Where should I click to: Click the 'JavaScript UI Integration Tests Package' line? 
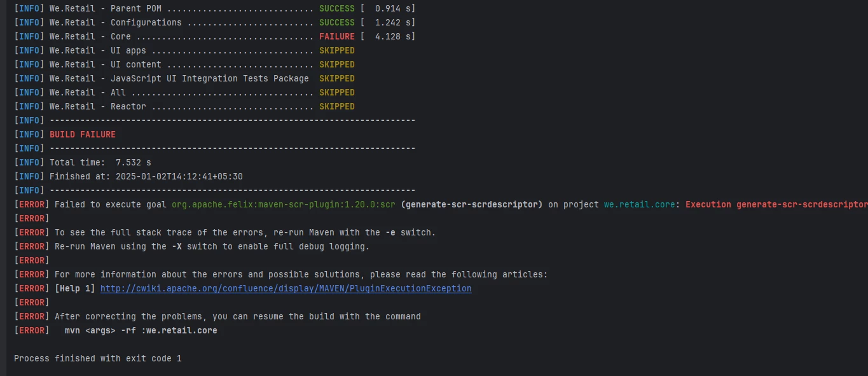coord(184,78)
